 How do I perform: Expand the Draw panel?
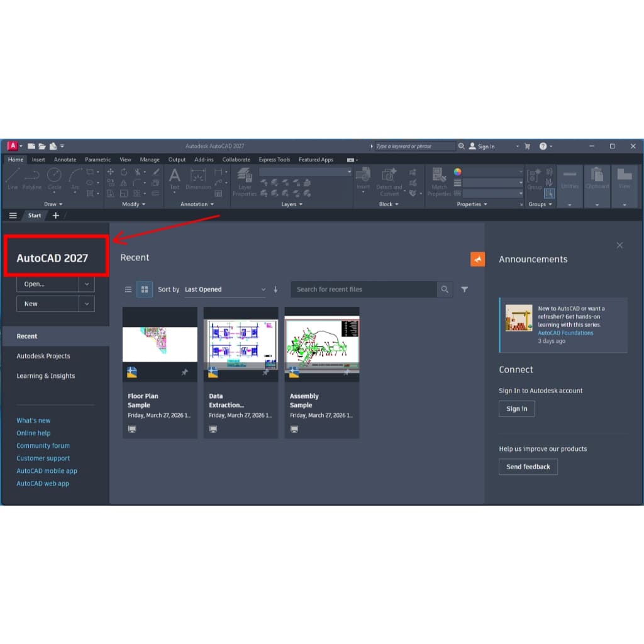coord(53,204)
